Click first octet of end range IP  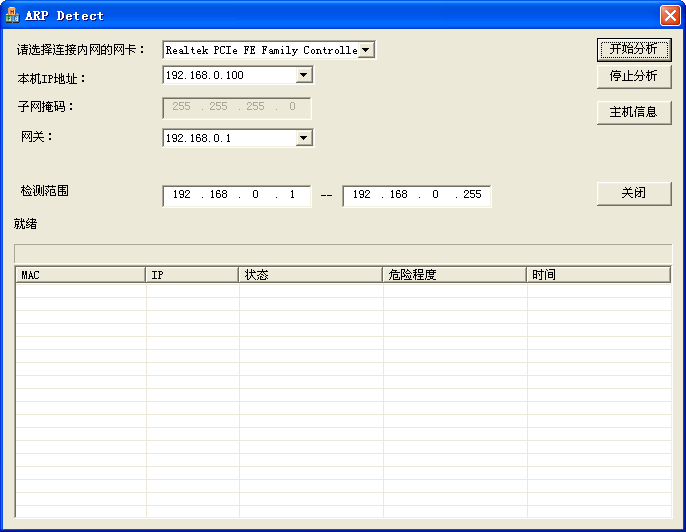pyautogui.click(x=361, y=195)
